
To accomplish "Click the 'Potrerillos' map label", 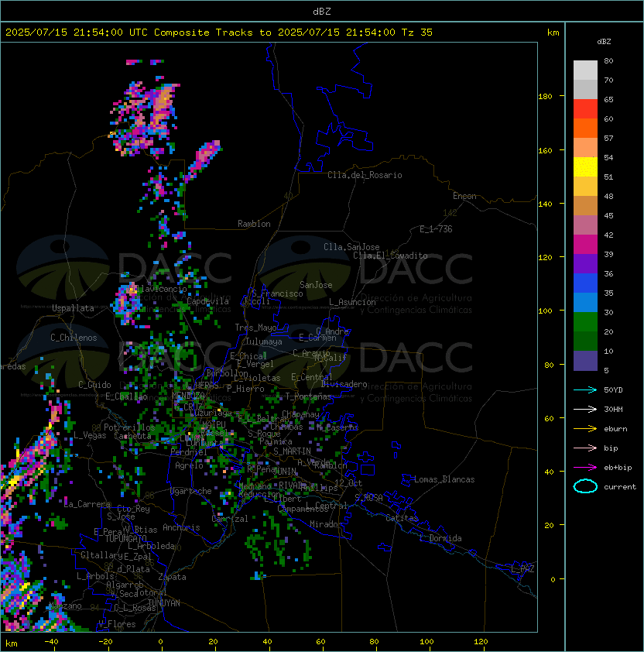I will coord(129,427).
